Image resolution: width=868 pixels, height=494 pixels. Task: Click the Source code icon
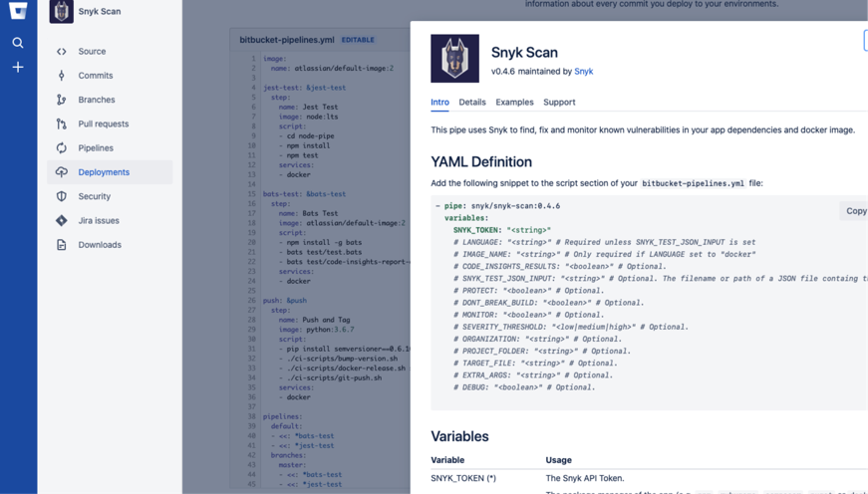[x=62, y=52]
